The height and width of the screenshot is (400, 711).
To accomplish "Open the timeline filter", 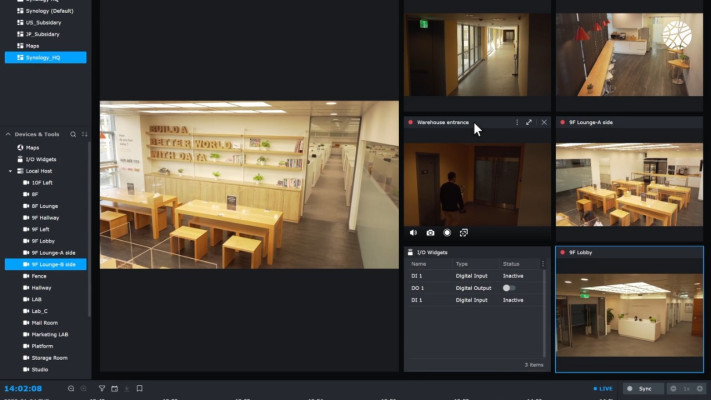I will pyautogui.click(x=102, y=389).
